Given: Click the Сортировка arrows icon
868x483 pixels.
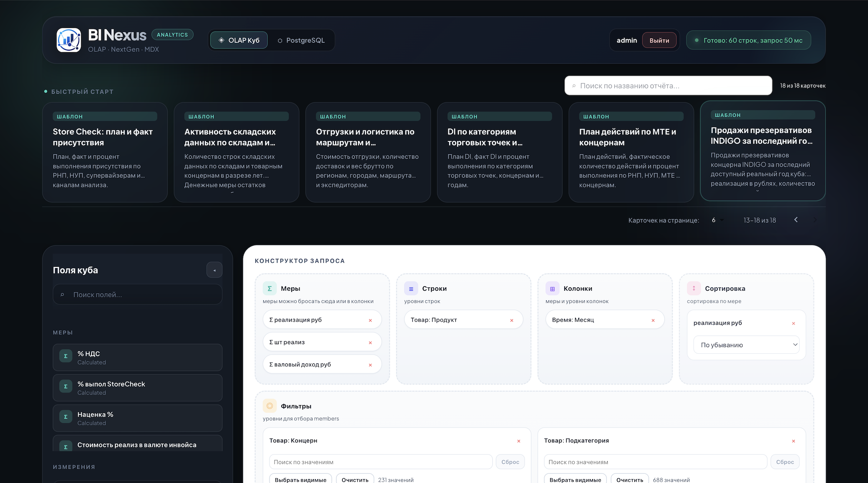Looking at the screenshot, I should coord(694,288).
